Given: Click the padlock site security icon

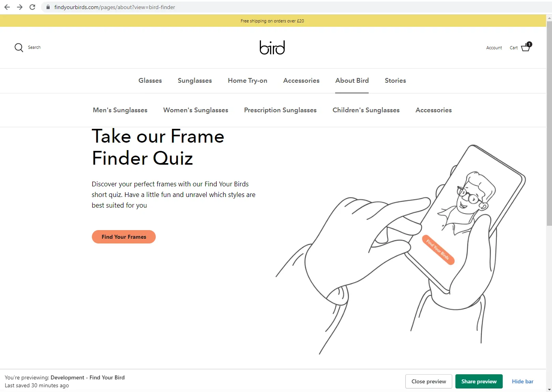Looking at the screenshot, I should pyautogui.click(x=48, y=7).
